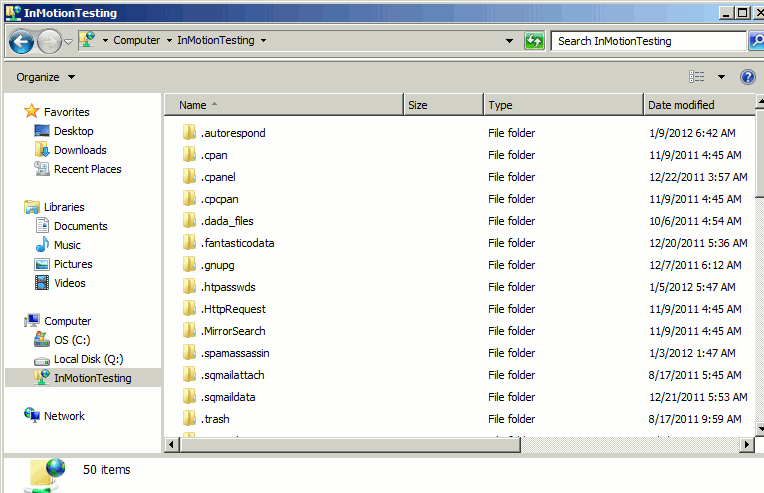
Task: Select Favorites in navigation pane
Action: [66, 112]
